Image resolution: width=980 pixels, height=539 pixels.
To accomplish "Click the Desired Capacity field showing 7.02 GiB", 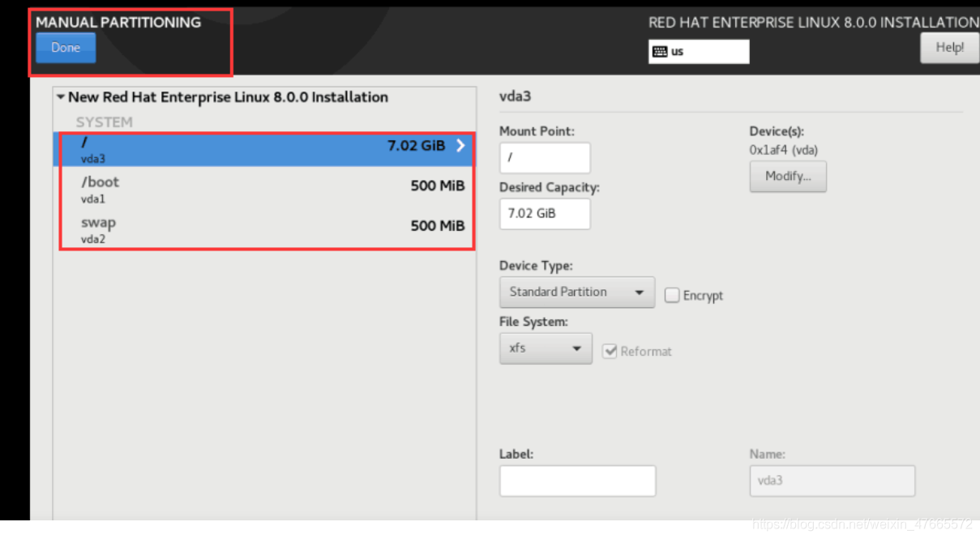I will pos(545,214).
